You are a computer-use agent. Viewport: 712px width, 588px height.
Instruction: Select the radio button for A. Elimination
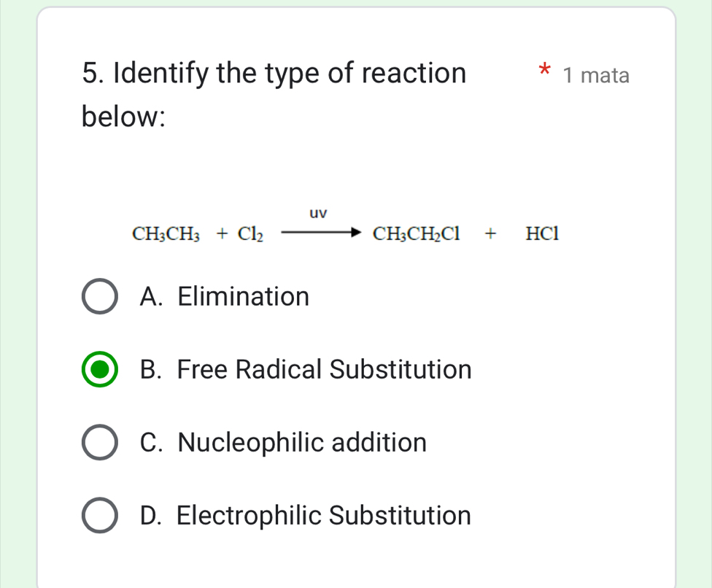click(98, 297)
